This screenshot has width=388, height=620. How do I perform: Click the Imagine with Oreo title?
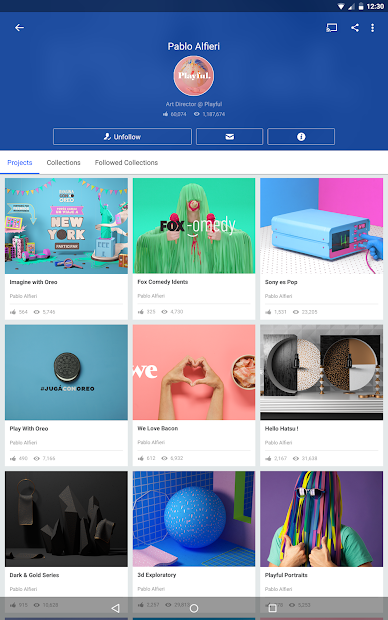[34, 282]
